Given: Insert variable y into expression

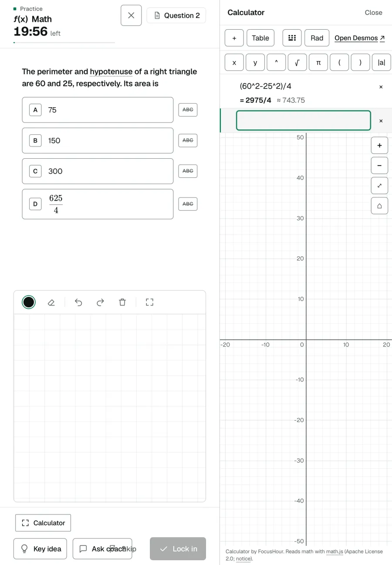Looking at the screenshot, I should pyautogui.click(x=255, y=62).
